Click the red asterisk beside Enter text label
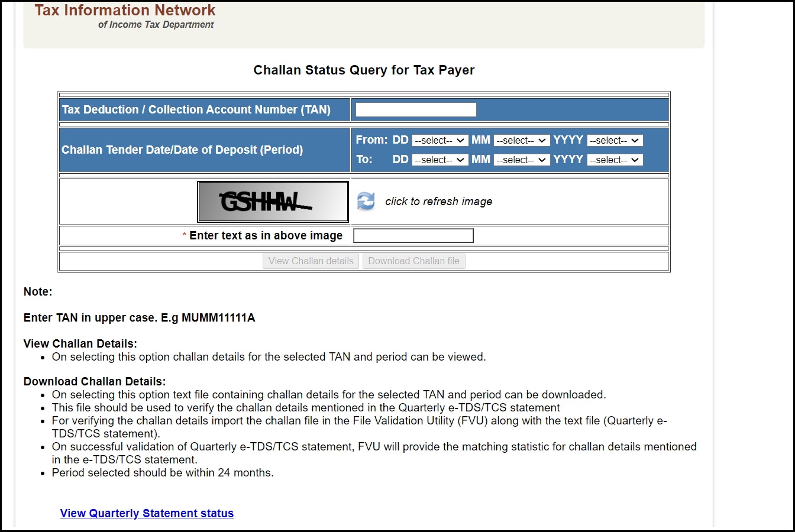The height and width of the screenshot is (532, 795). click(x=183, y=235)
